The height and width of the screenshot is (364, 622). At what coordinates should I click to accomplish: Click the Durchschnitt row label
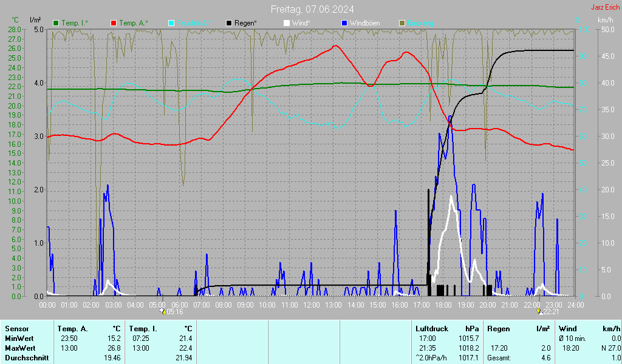(24, 358)
